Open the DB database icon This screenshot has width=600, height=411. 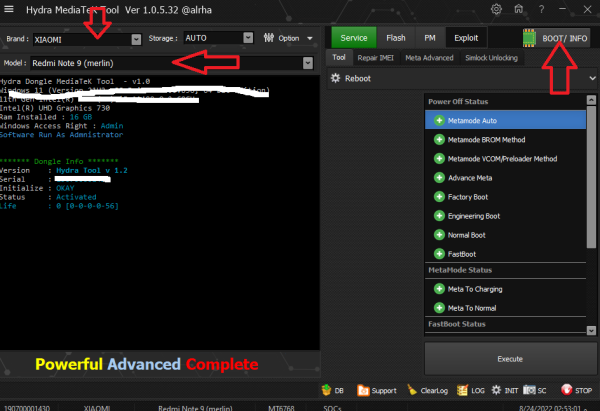pyautogui.click(x=326, y=390)
